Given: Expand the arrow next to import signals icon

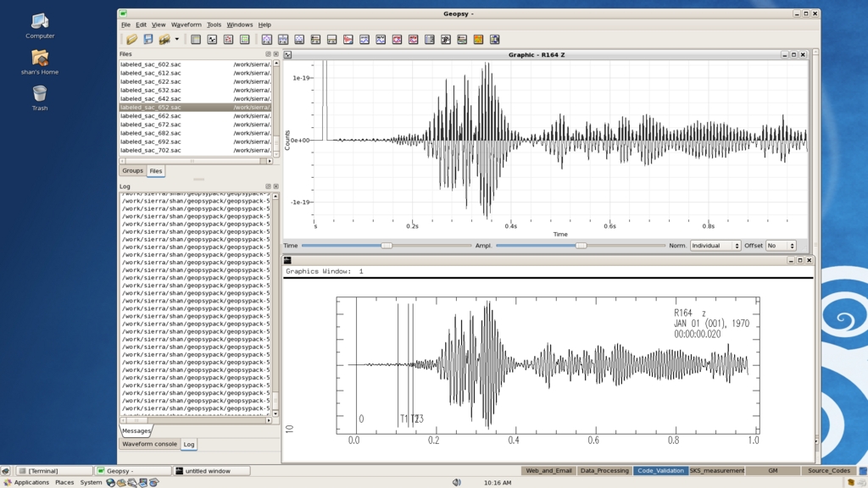Looking at the screenshot, I should click(176, 39).
